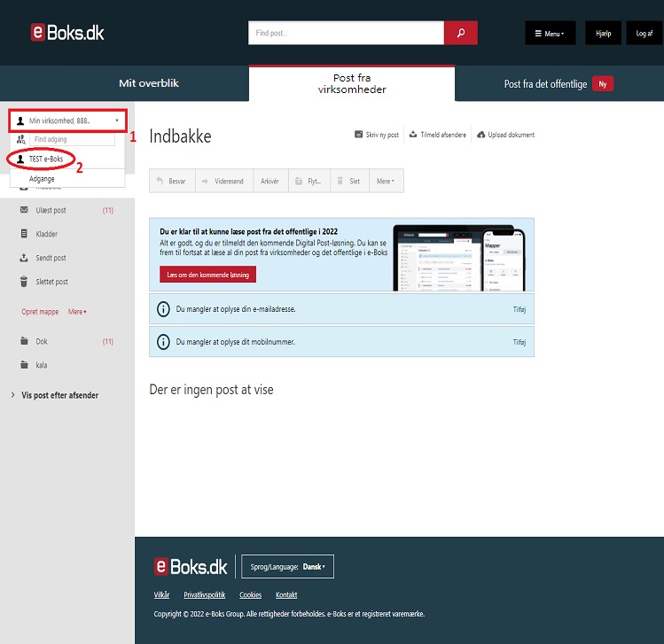Click the Dok folder icon

pos(24,341)
